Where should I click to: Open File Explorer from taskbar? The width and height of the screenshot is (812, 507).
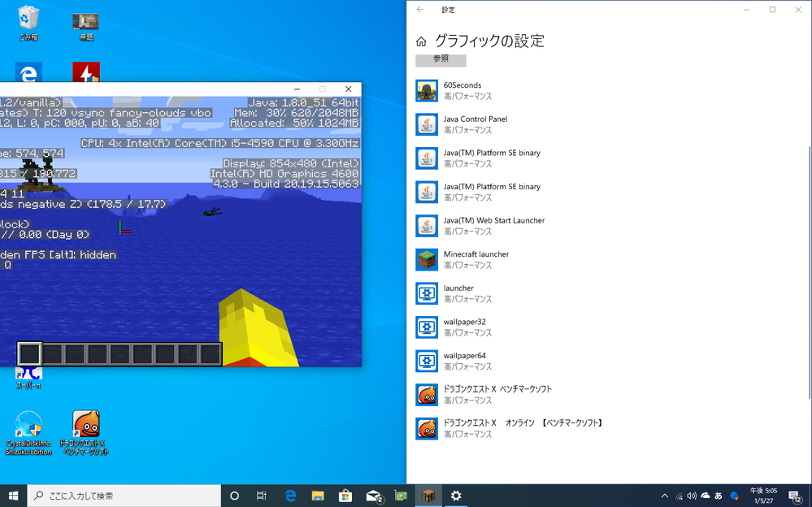click(x=318, y=496)
